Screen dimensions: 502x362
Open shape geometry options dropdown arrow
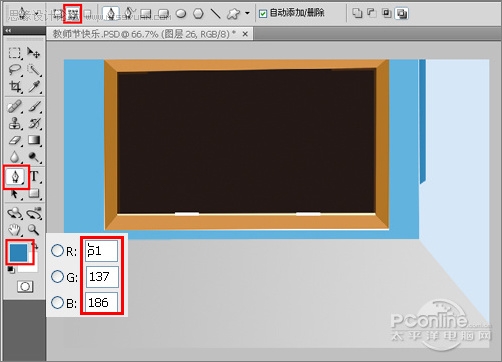pos(247,13)
